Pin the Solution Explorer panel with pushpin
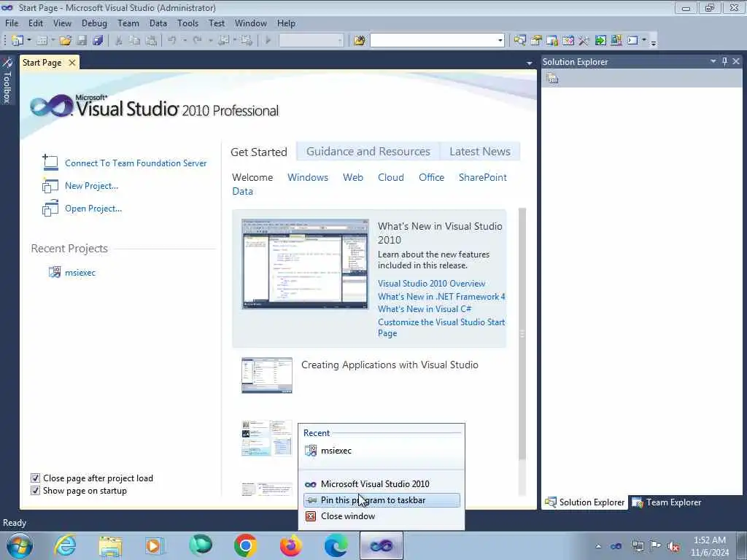The image size is (747, 560). pyautogui.click(x=724, y=61)
